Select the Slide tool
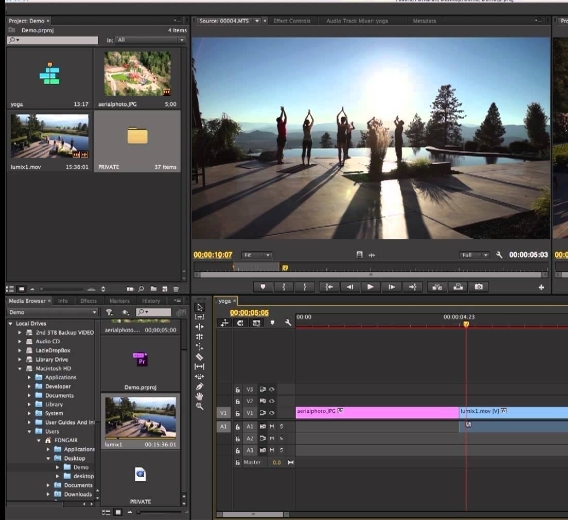Image resolution: width=568 pixels, height=520 pixels. (x=200, y=377)
